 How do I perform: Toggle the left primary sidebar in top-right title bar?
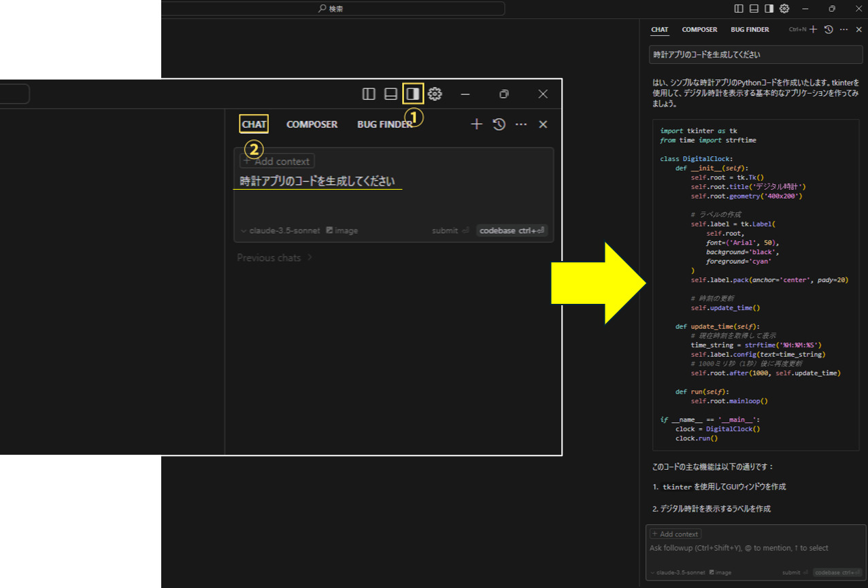tap(739, 9)
